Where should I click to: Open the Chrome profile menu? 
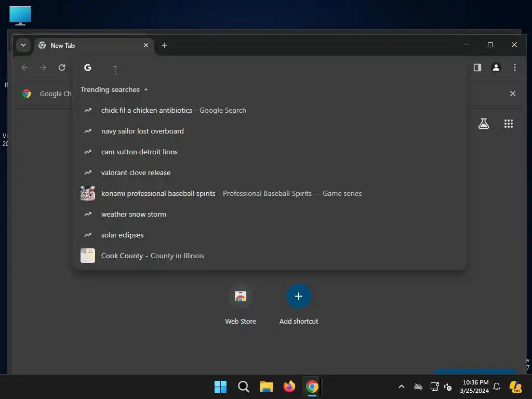pos(496,68)
